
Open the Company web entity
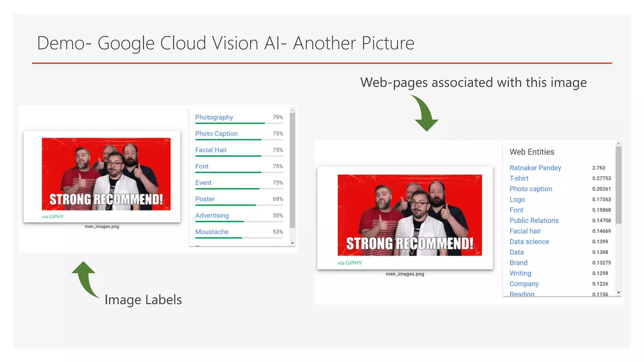[524, 284]
